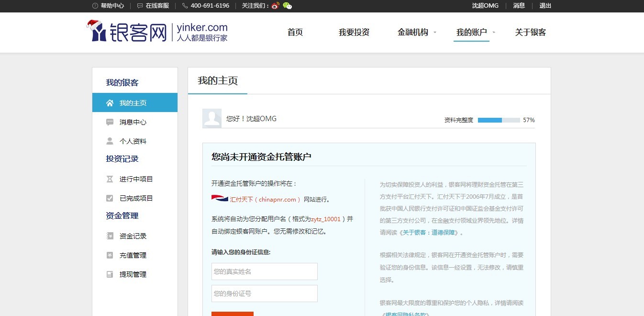Click 退出 to log out
Image resolution: width=644 pixels, height=316 pixels.
[x=545, y=6]
